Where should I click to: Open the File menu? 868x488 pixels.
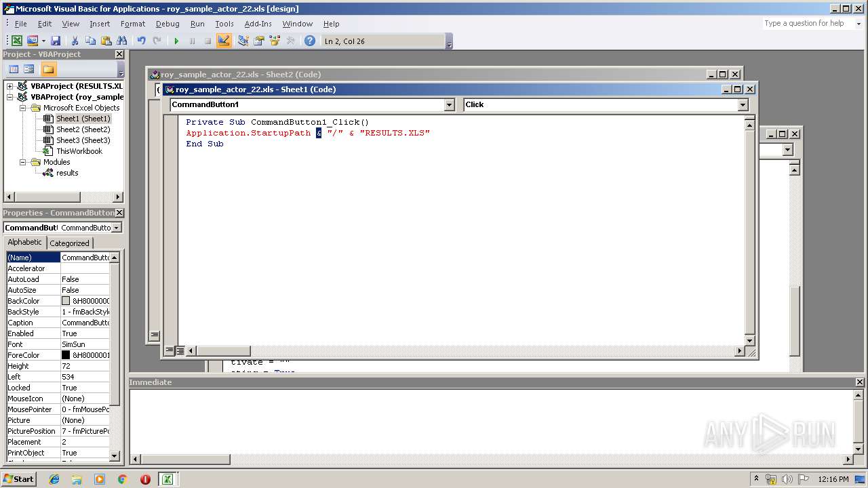tap(21, 24)
